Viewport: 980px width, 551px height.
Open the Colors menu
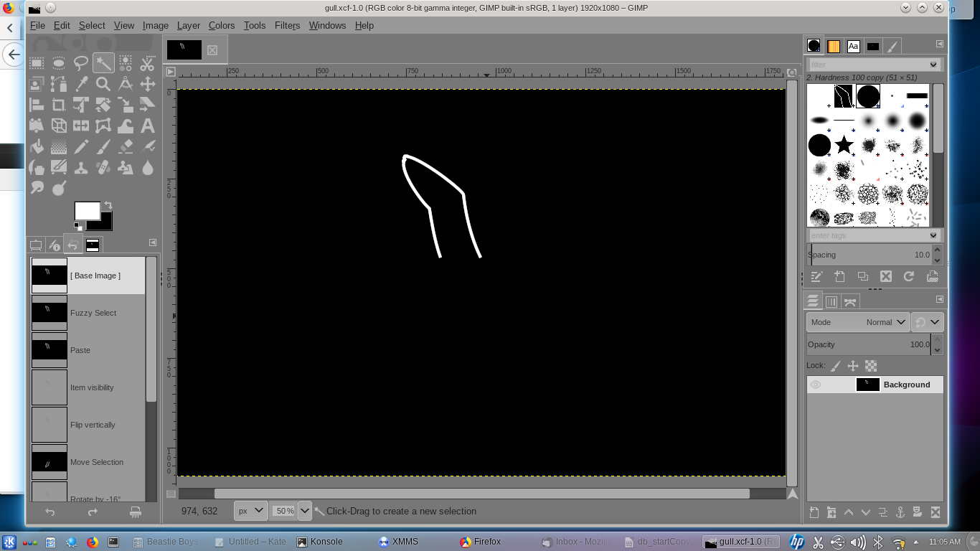(222, 25)
